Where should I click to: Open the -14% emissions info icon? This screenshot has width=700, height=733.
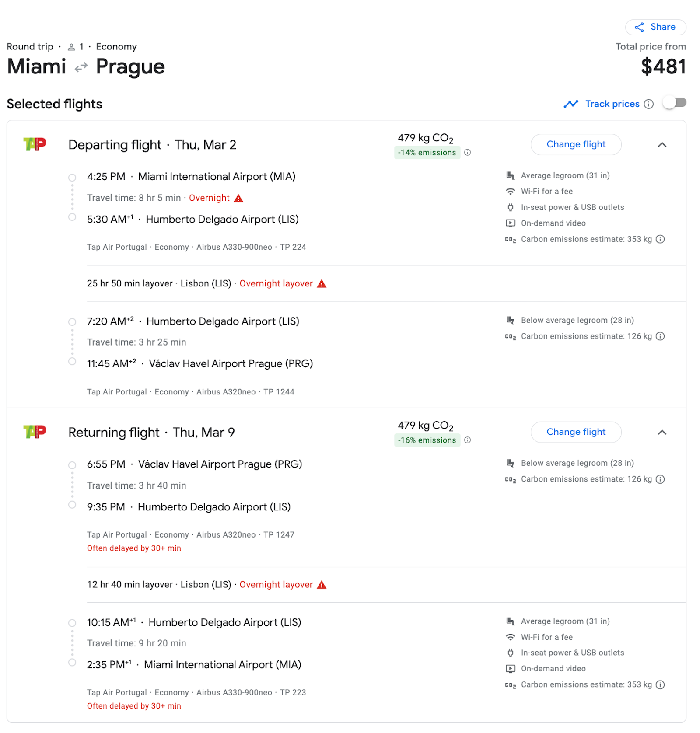468,153
